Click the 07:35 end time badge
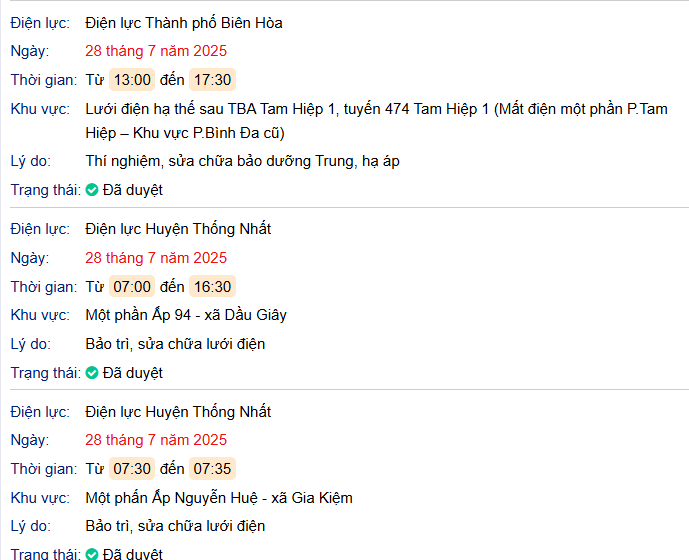The image size is (689, 560). coord(212,469)
